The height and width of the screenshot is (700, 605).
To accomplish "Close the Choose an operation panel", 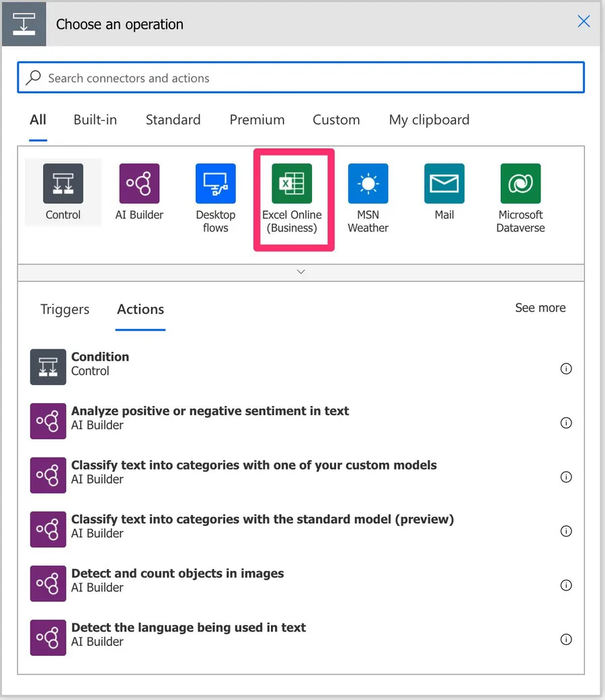I will point(583,21).
